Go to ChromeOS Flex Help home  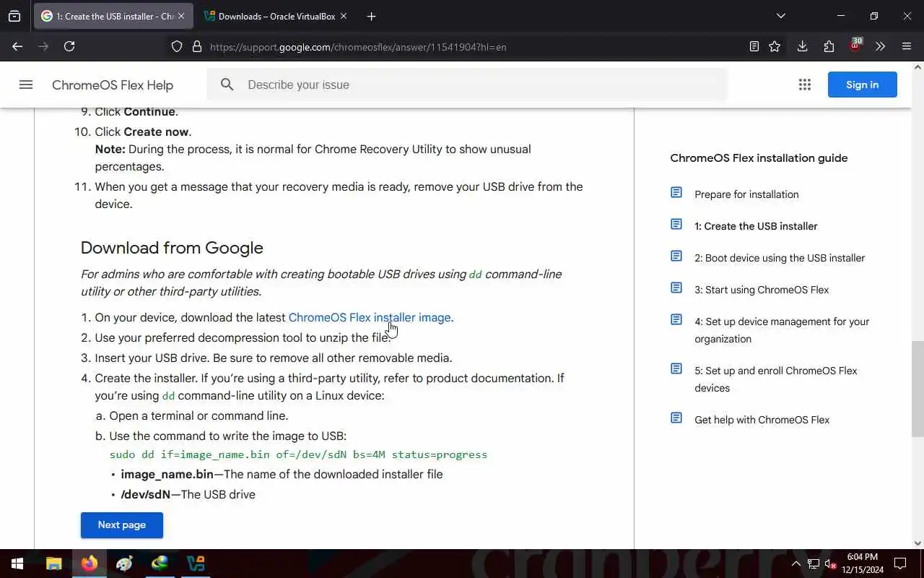(113, 85)
